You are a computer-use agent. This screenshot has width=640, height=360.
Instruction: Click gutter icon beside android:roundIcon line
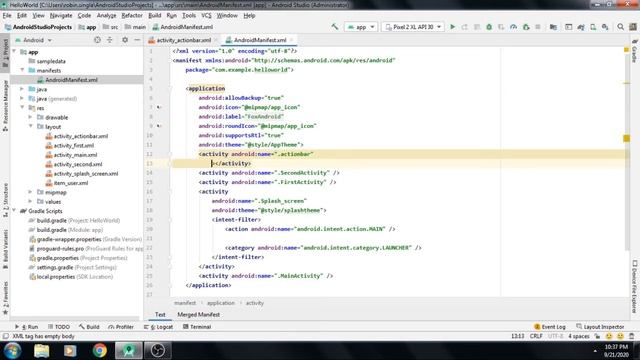point(159,126)
